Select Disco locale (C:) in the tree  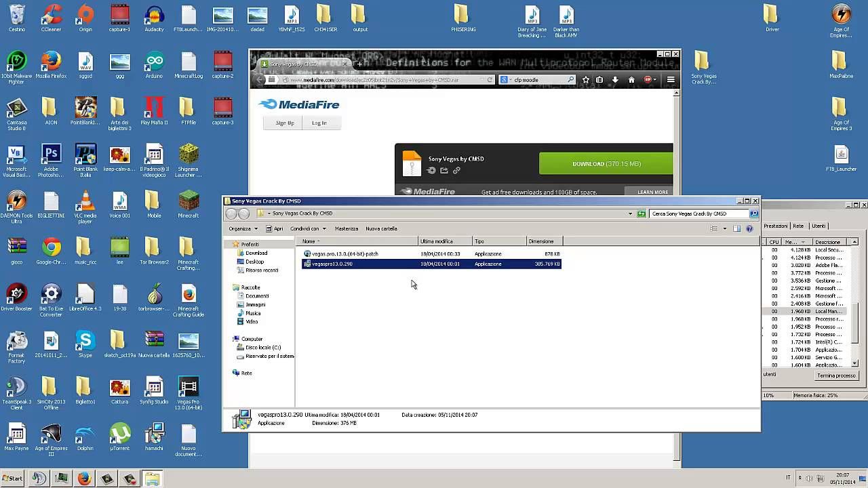point(263,347)
